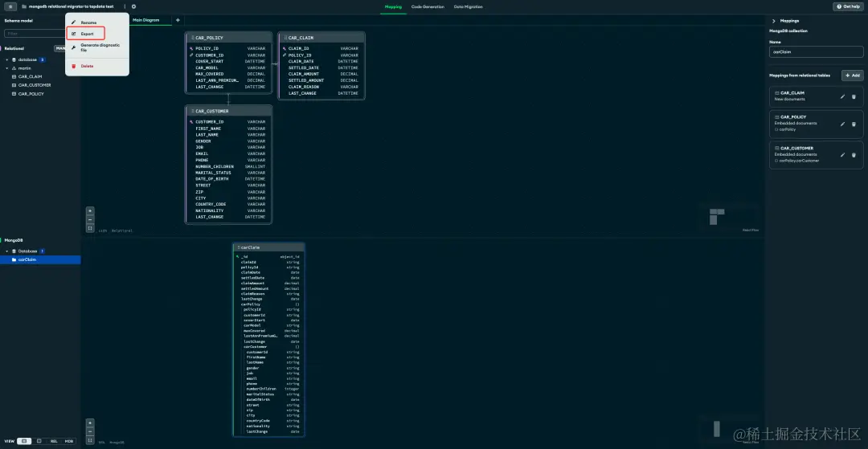The width and height of the screenshot is (868, 449).
Task: Fit relational diagram to view
Action: click(x=90, y=228)
